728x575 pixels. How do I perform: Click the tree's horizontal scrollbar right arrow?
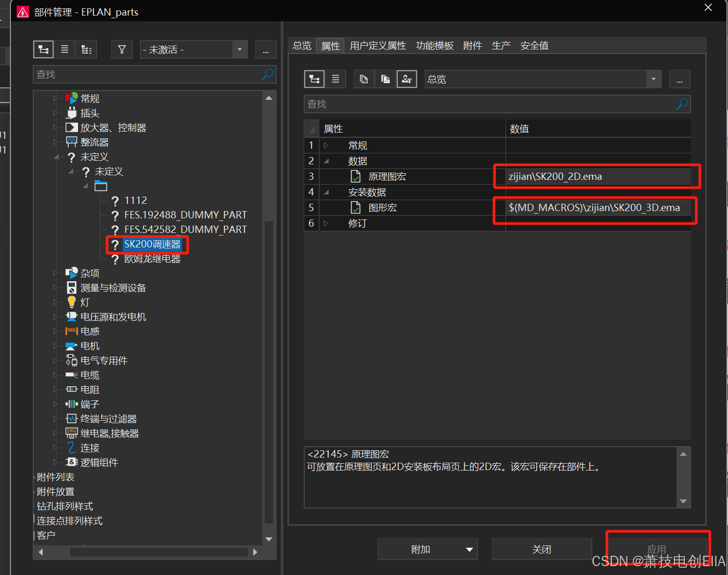[x=255, y=552]
